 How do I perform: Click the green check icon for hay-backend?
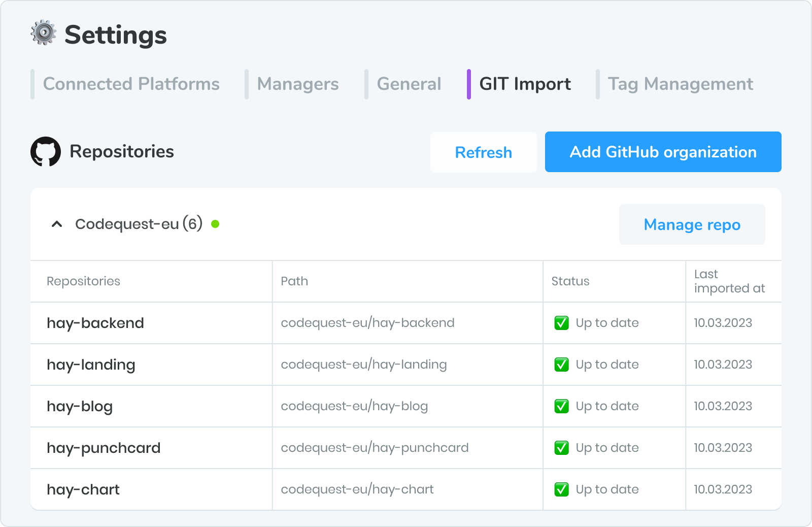point(561,323)
